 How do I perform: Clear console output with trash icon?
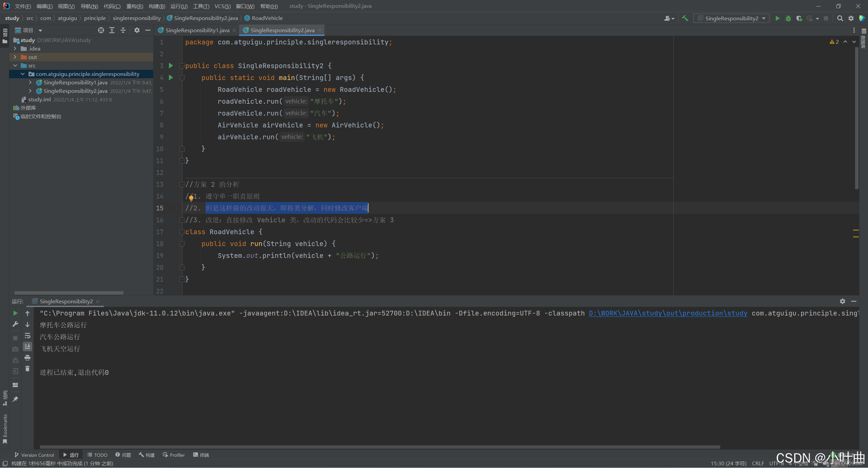click(x=27, y=369)
